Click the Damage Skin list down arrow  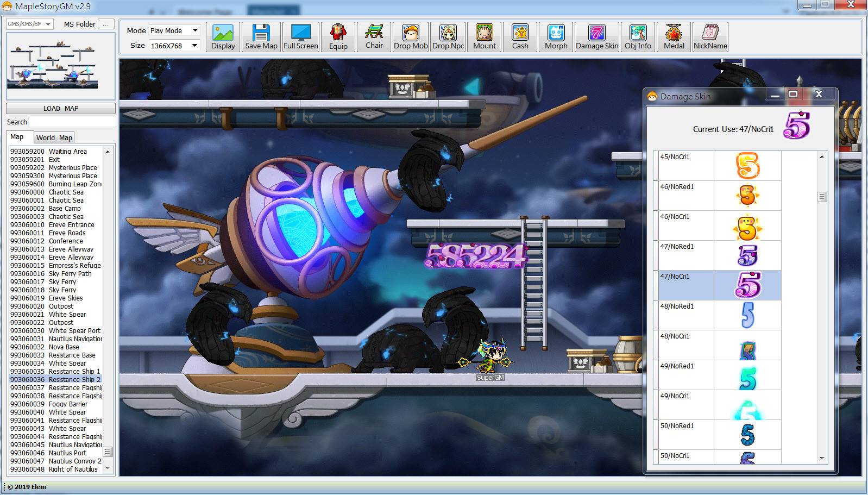[822, 458]
